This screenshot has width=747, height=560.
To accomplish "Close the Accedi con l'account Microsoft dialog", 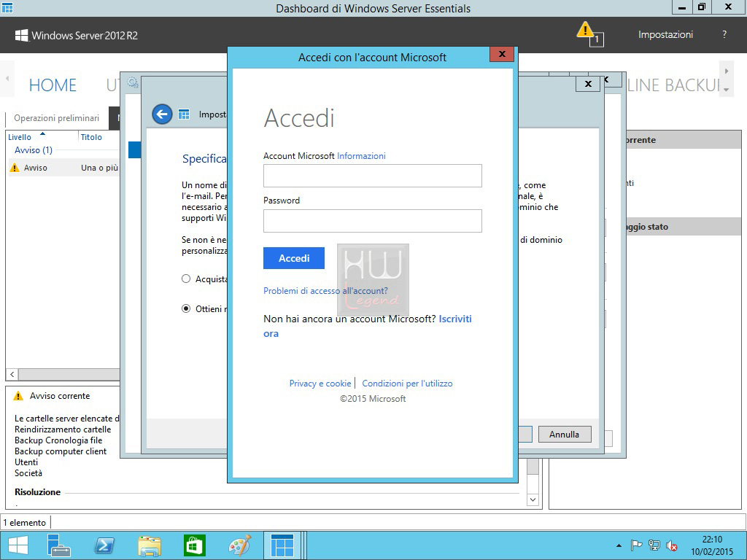I will 502,54.
